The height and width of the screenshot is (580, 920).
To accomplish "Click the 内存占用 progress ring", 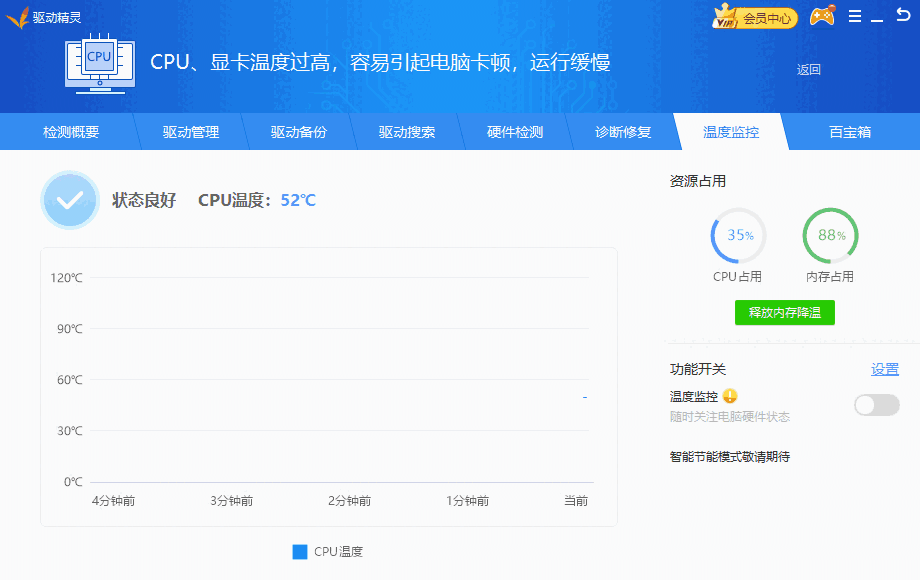I will click(x=830, y=237).
